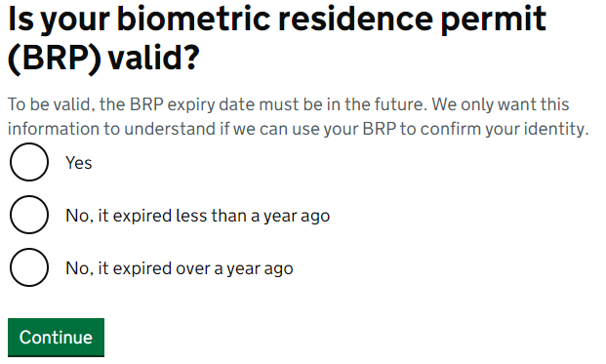Pick the radio circle for expired over a year

29,267
